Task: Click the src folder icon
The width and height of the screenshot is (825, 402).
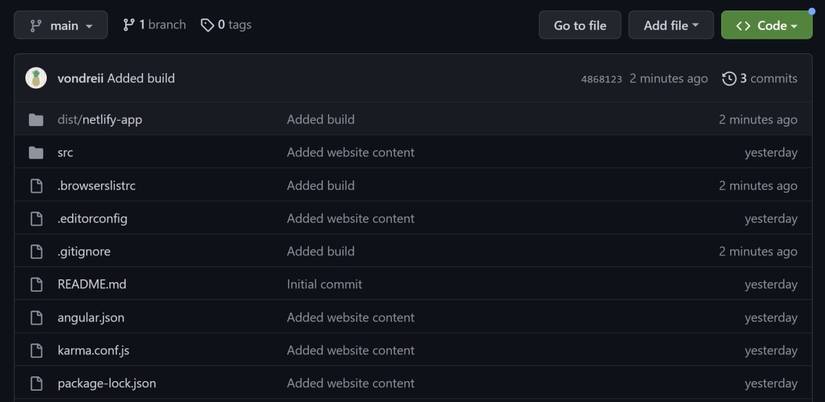Action: click(36, 153)
